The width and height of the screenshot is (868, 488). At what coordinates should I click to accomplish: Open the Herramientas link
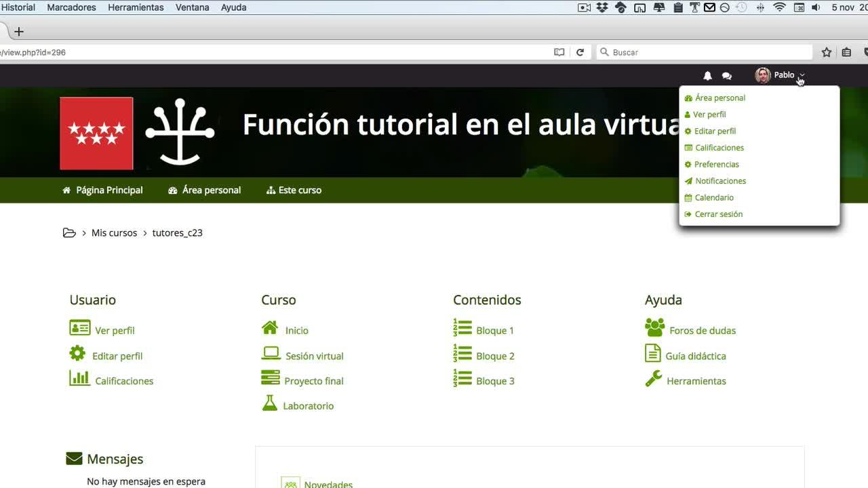696,381
